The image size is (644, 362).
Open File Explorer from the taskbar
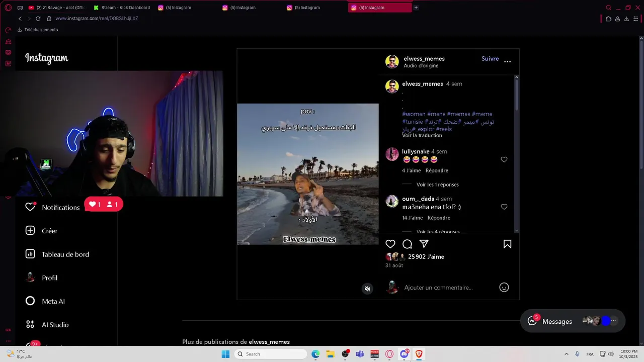coord(330,354)
